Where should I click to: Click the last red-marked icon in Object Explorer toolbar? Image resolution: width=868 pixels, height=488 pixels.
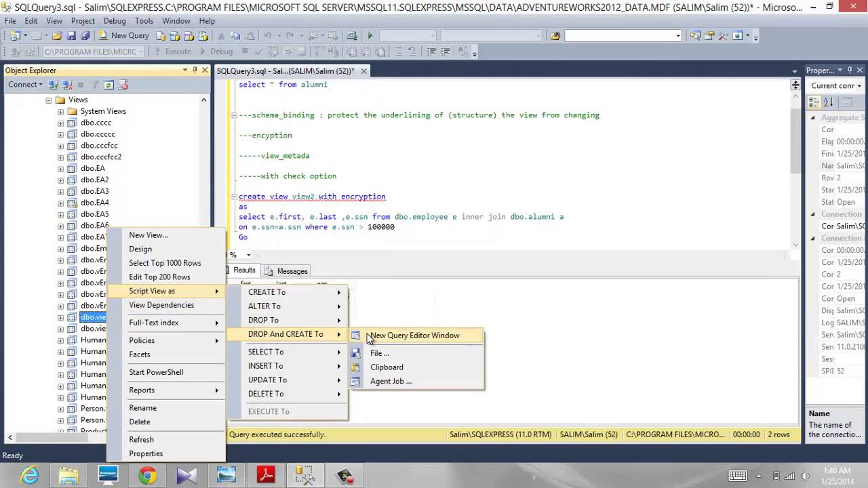[123, 85]
